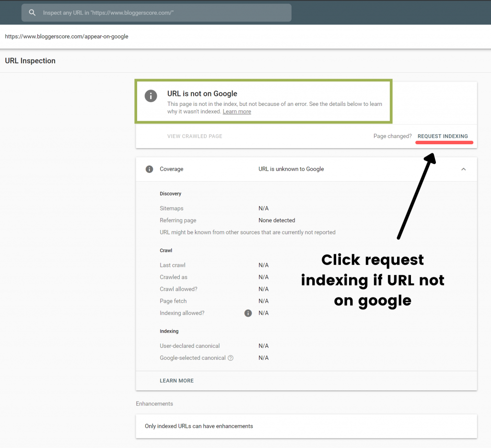Click the User-declared canonical label
The height and width of the screenshot is (448, 491).
(190, 346)
